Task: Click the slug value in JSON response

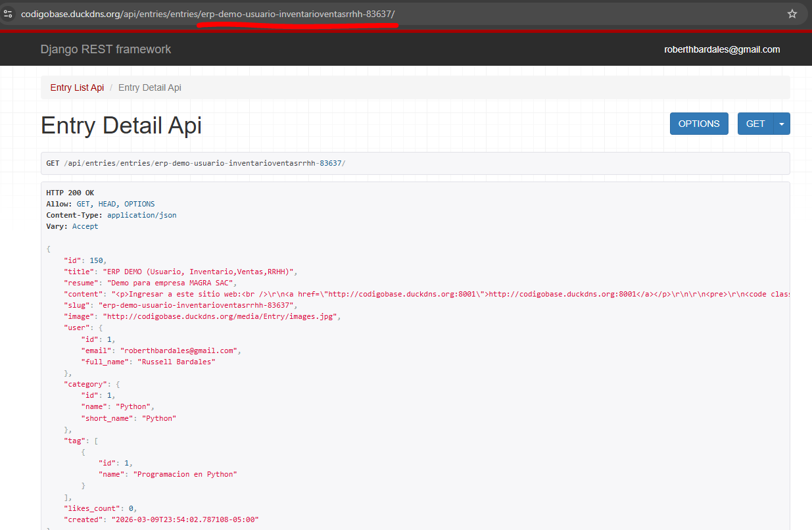Action: (196, 305)
